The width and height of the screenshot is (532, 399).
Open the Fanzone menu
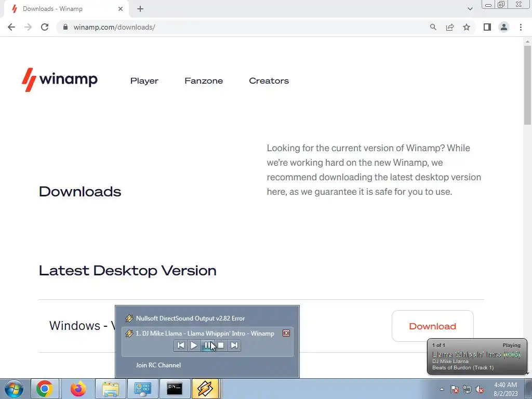204,81
